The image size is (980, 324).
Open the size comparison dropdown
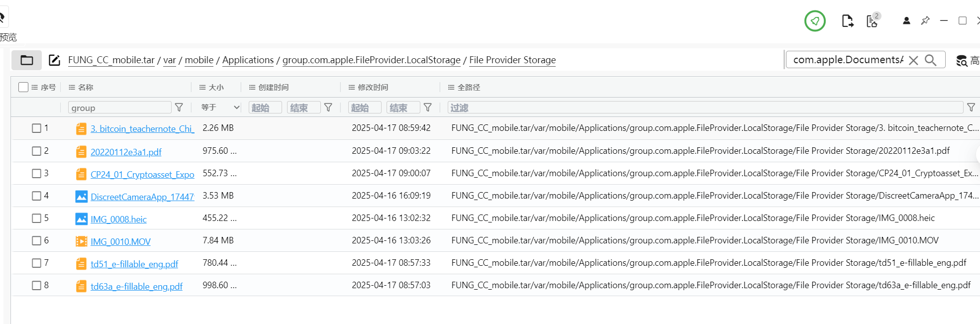[221, 108]
